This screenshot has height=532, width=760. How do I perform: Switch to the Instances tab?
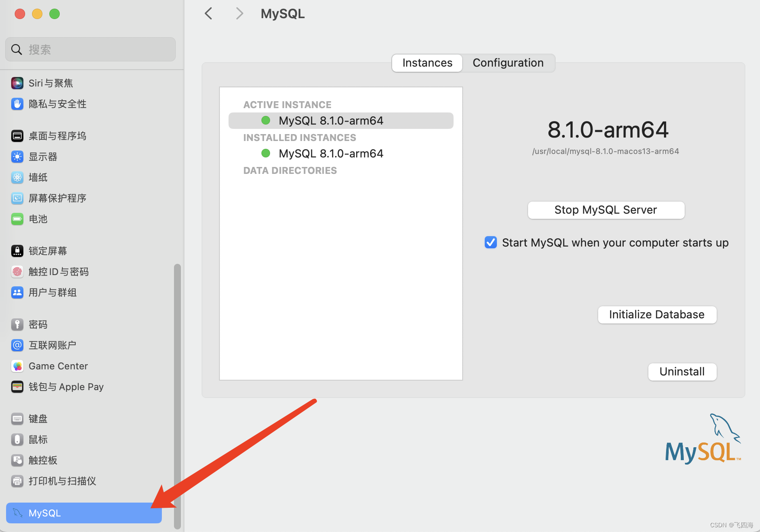(427, 63)
